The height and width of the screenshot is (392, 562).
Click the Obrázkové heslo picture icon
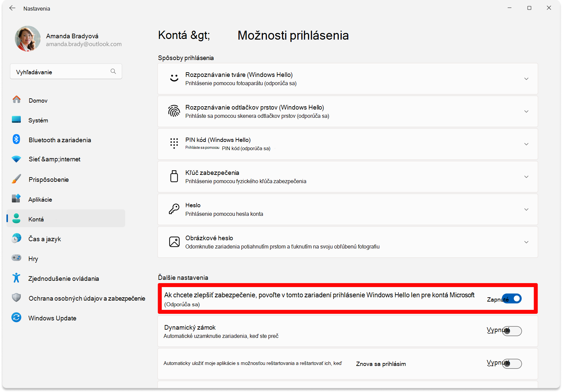(174, 242)
